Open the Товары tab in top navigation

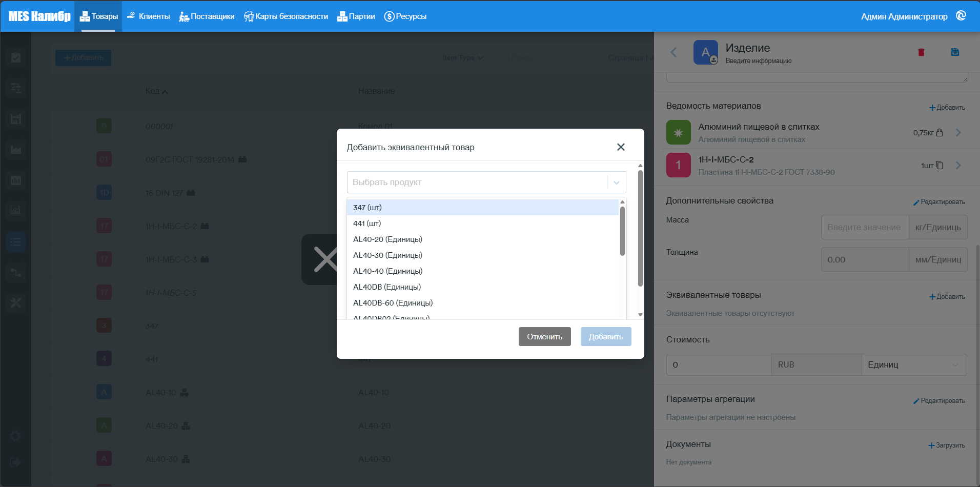point(98,16)
